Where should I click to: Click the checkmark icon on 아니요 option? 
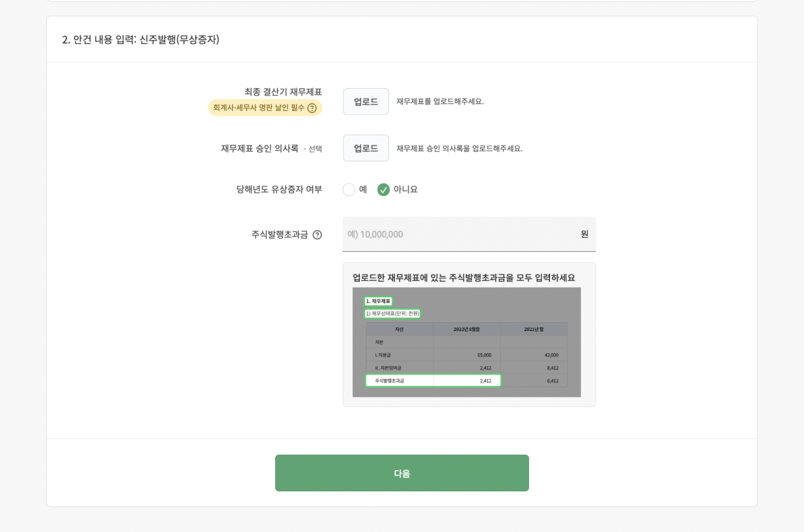[383, 189]
